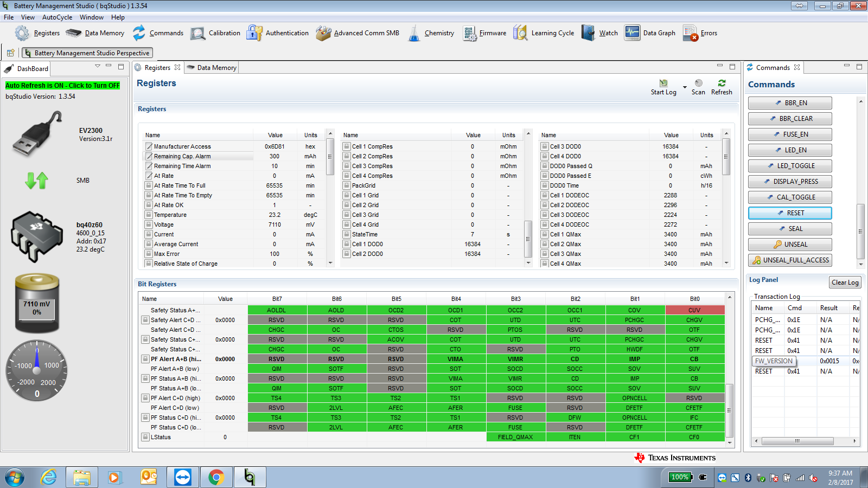Screen dimensions: 868x488
Task: Open the AutoCycle menu
Action: pos(57,17)
